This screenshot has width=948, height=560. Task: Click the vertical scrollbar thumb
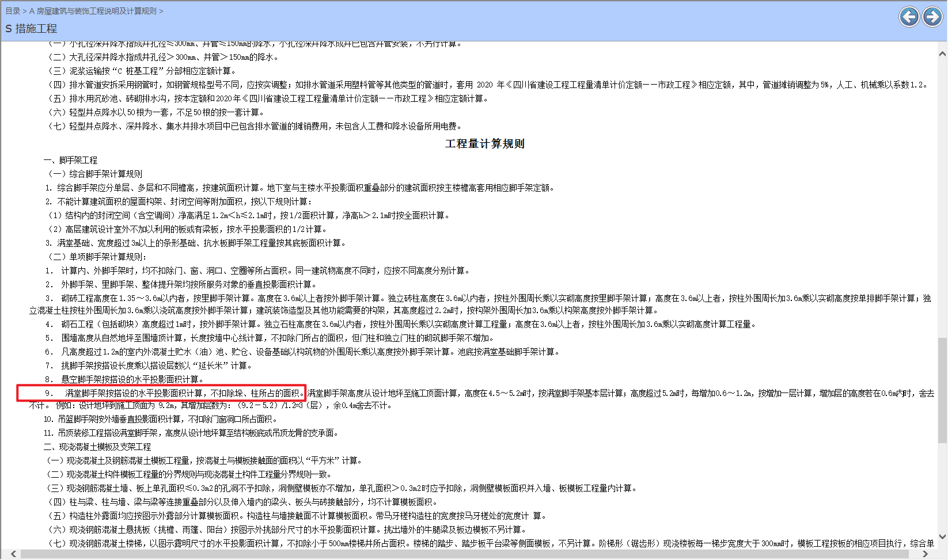coord(942,390)
